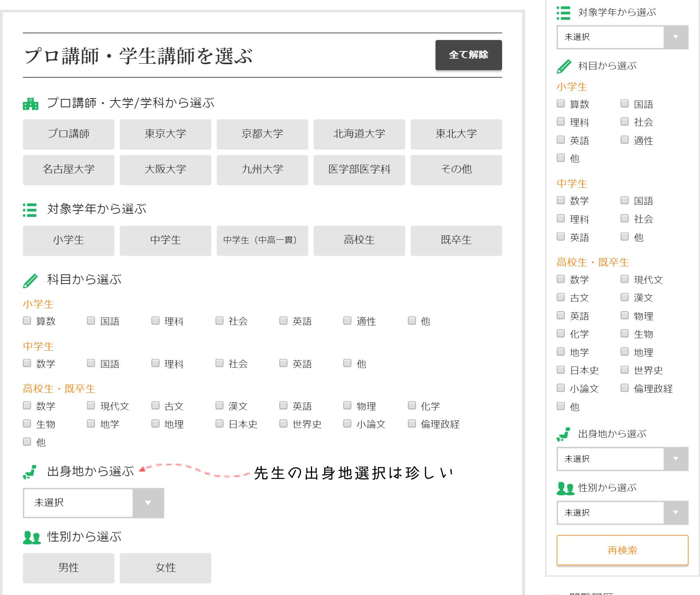Viewport: 700px width, 595px height.
Task: Select 医学部医学科 option
Action: click(360, 170)
